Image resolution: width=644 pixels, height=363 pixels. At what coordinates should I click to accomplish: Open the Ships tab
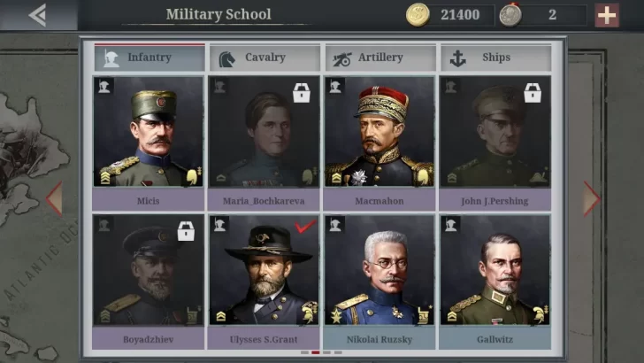(x=495, y=58)
